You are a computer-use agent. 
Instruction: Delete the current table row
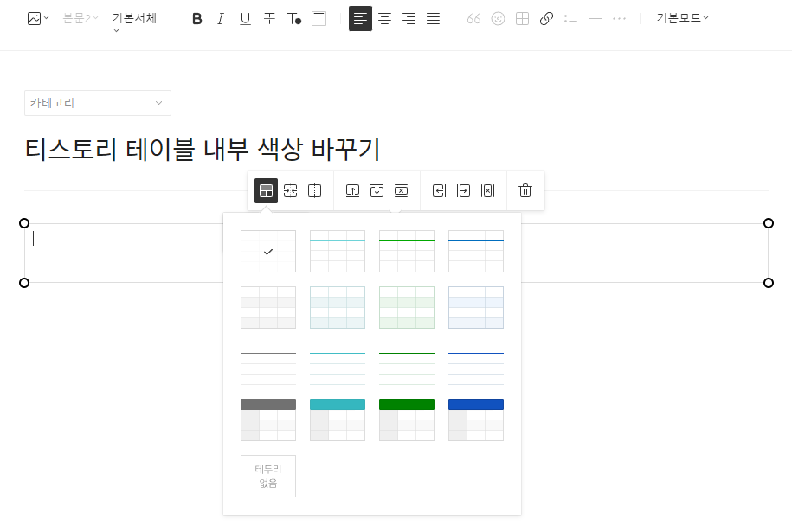click(x=401, y=191)
